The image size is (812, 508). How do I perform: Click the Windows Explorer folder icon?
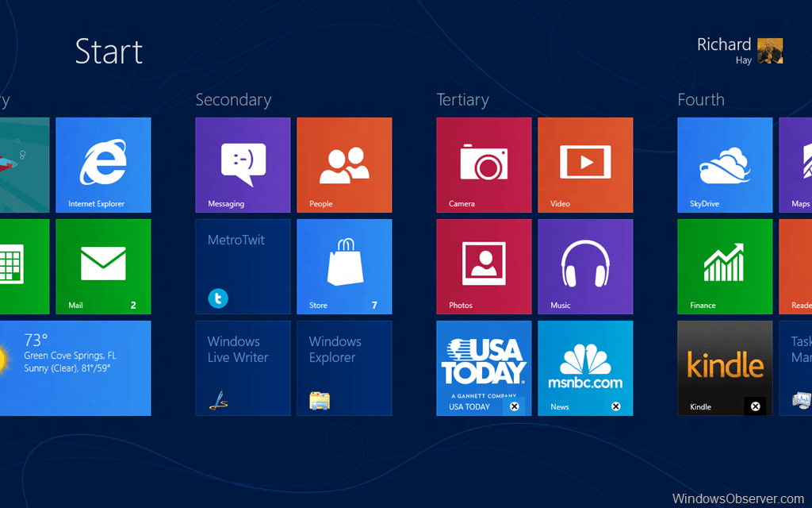click(320, 401)
